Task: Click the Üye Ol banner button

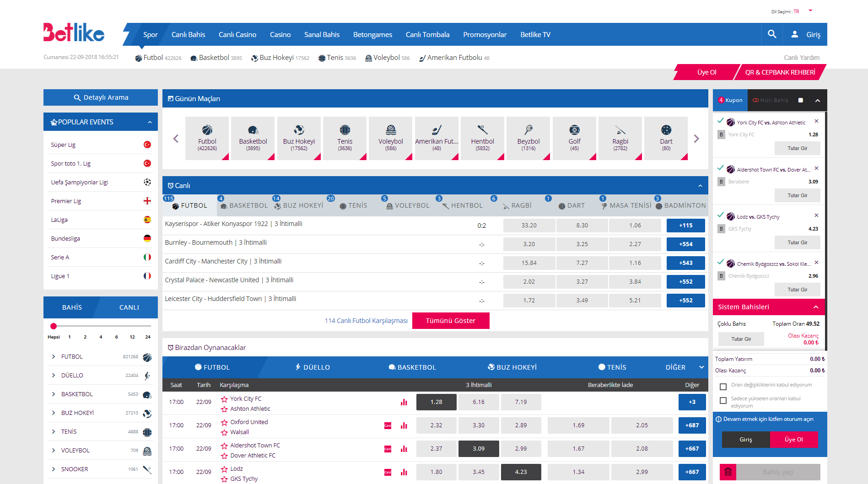Action: coord(706,72)
